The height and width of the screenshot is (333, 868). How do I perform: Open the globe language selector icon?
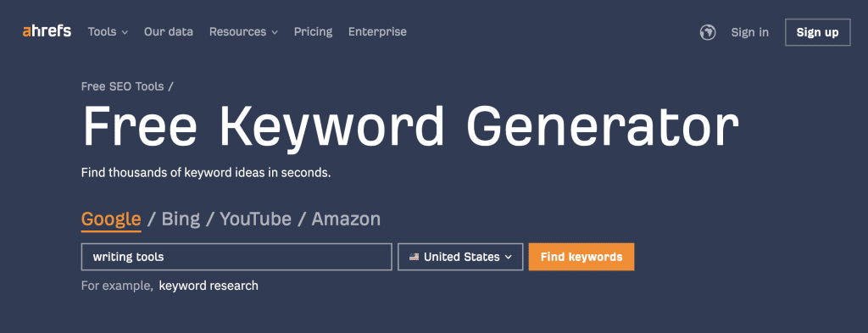(x=708, y=33)
